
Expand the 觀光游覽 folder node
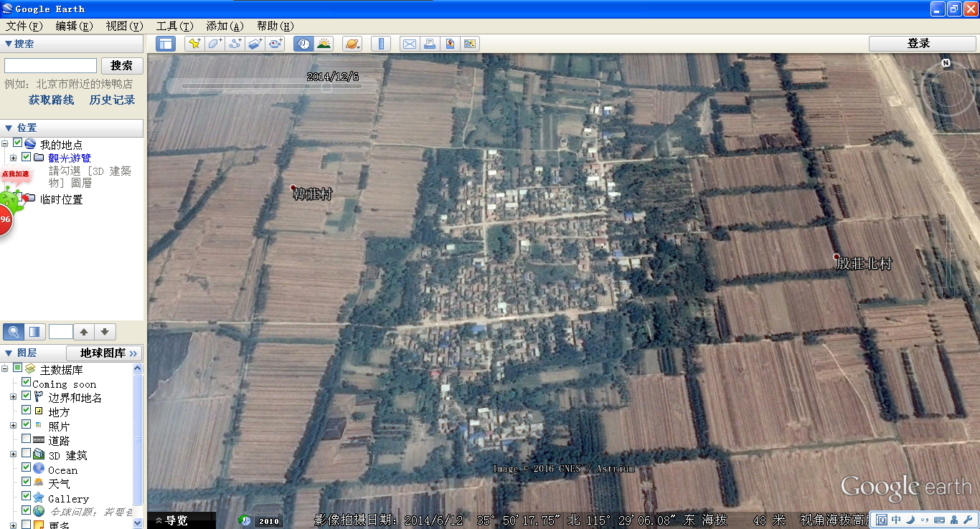(13, 158)
